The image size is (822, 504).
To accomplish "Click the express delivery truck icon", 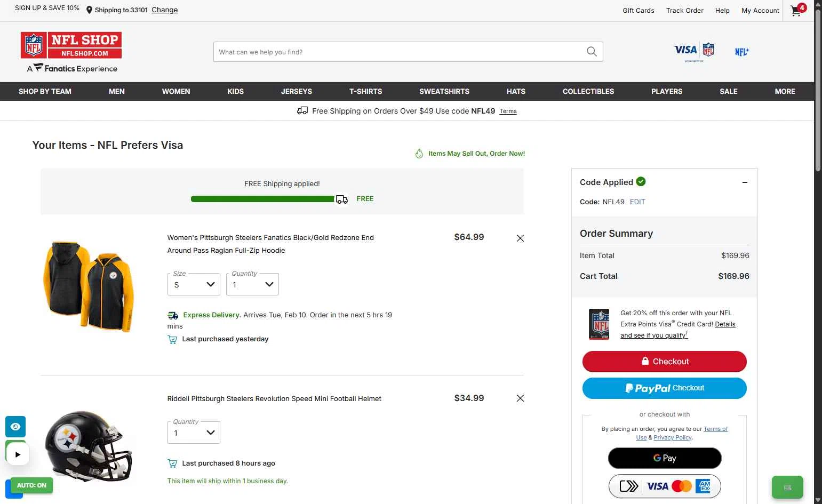I will coord(173,315).
